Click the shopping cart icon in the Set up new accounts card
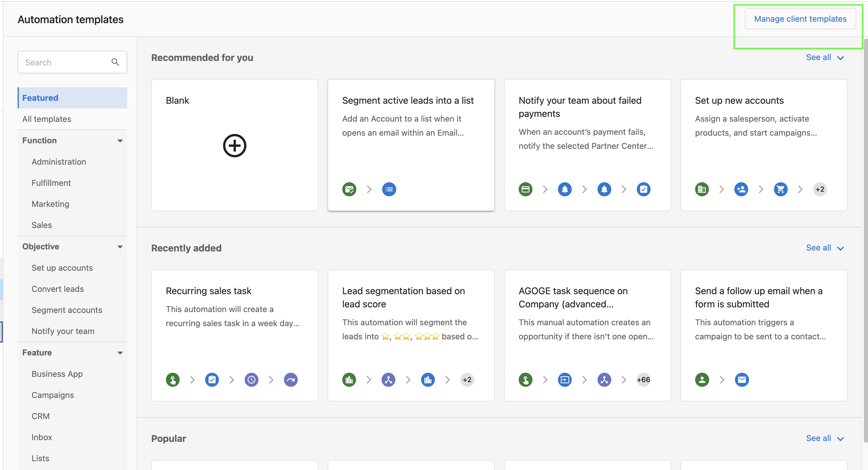868x470 pixels. [781, 189]
